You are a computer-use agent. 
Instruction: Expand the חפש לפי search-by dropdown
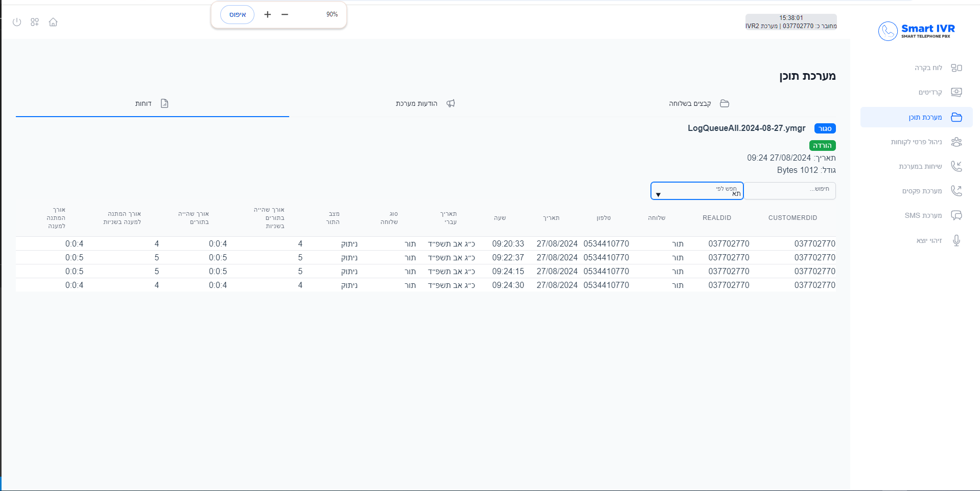click(x=696, y=191)
